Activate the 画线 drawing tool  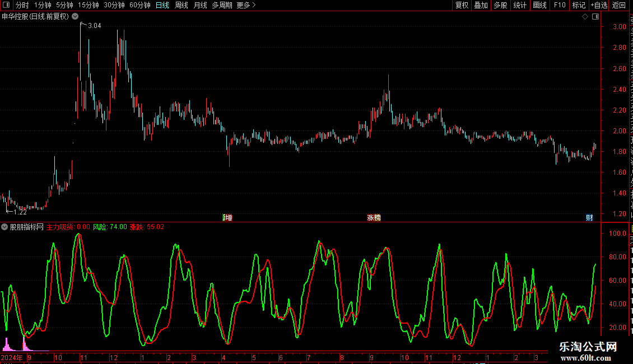pyautogui.click(x=540, y=5)
